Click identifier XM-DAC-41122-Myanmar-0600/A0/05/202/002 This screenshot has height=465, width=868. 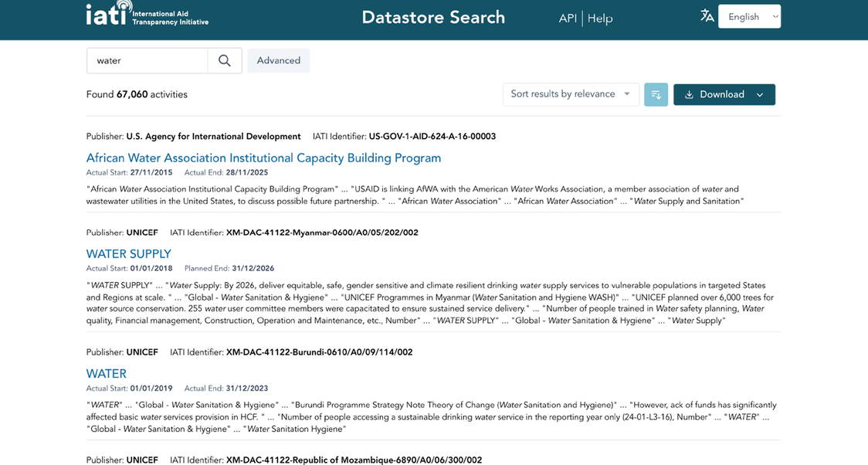(x=322, y=232)
